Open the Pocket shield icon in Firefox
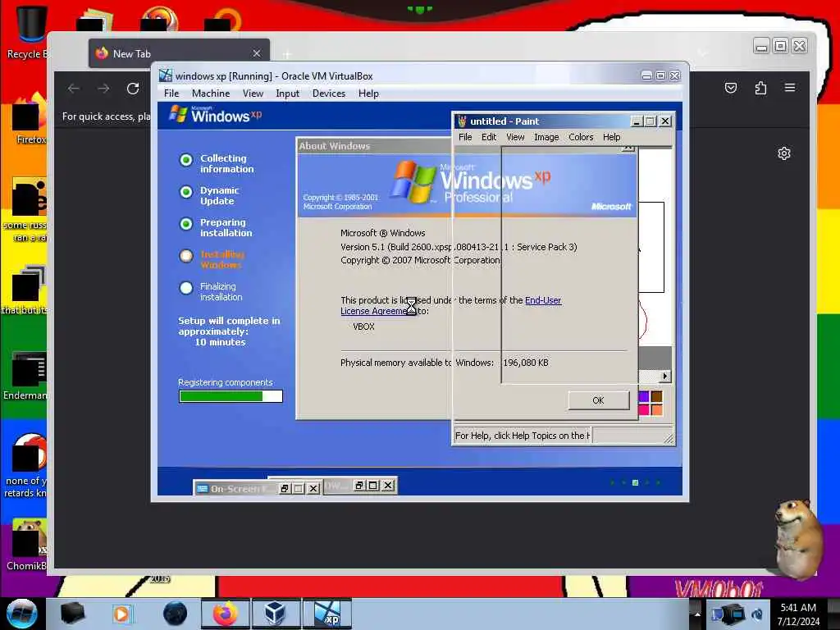840x630 pixels. click(x=731, y=88)
